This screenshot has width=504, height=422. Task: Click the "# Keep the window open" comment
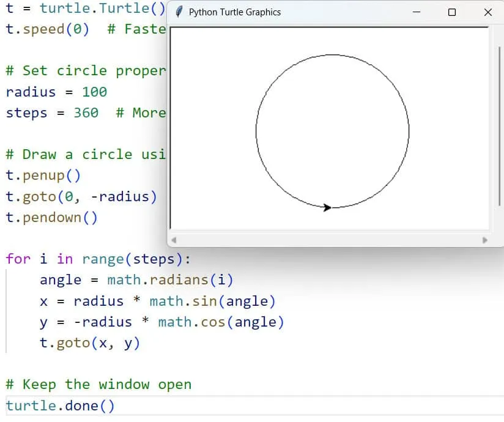point(98,385)
